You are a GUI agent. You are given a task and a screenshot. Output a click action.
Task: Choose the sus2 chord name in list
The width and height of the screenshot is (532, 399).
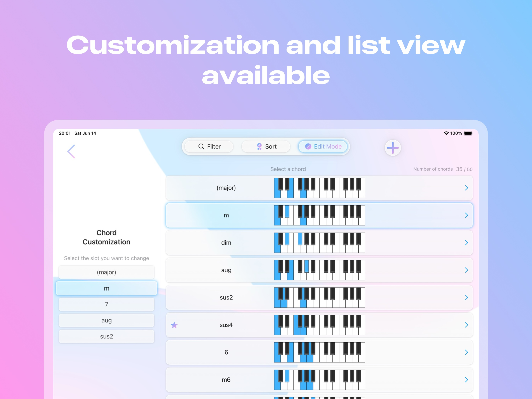[226, 298]
